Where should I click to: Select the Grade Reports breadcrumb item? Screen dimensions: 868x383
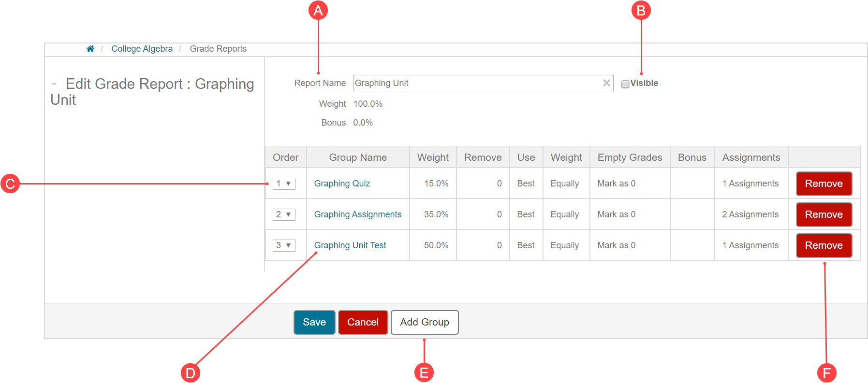(218, 49)
